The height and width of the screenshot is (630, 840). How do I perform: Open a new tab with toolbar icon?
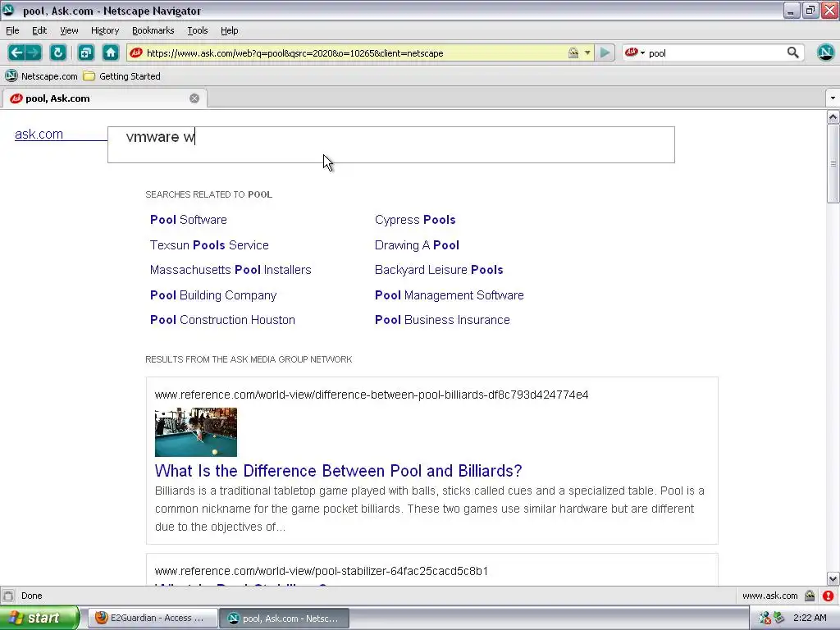(x=85, y=52)
